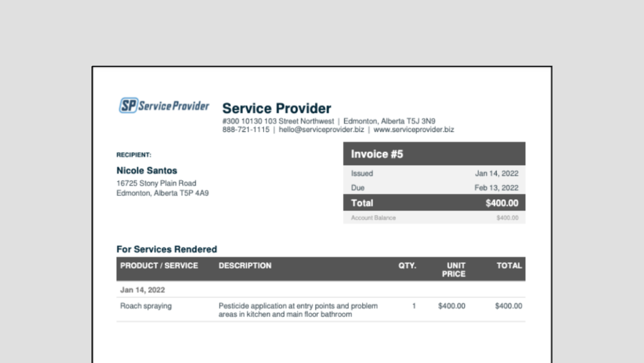644x363 pixels.
Task: Click the SP Service Provider logo
Action: click(163, 104)
